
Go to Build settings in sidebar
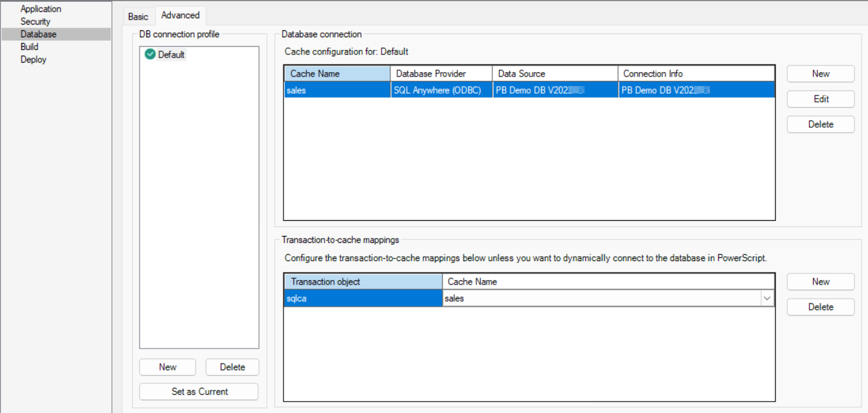(29, 47)
